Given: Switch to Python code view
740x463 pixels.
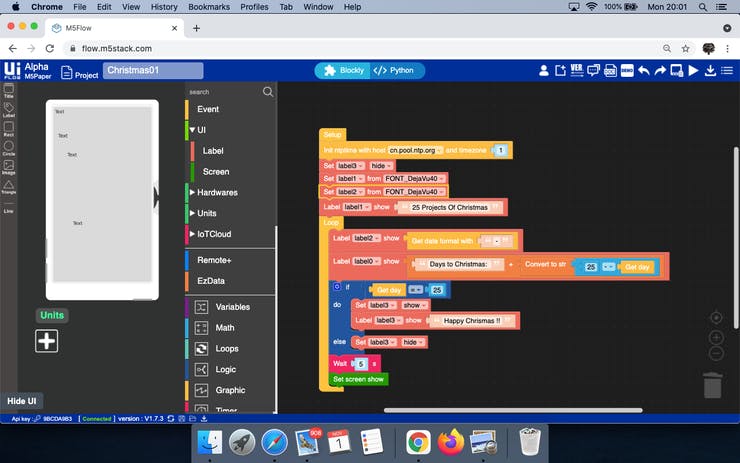Looking at the screenshot, I should point(394,71).
